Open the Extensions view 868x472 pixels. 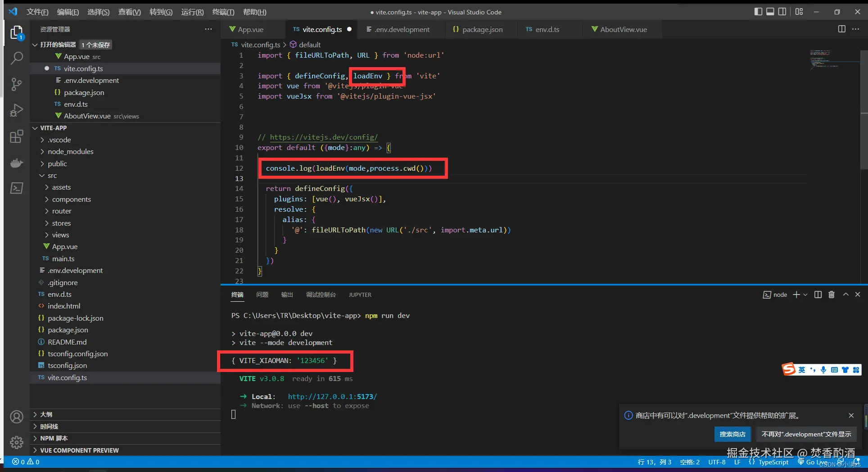point(17,136)
